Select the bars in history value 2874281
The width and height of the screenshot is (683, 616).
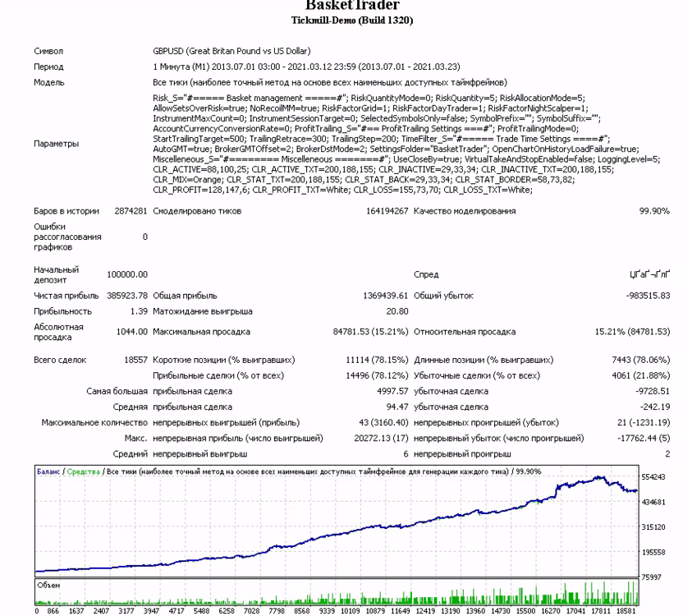click(131, 211)
